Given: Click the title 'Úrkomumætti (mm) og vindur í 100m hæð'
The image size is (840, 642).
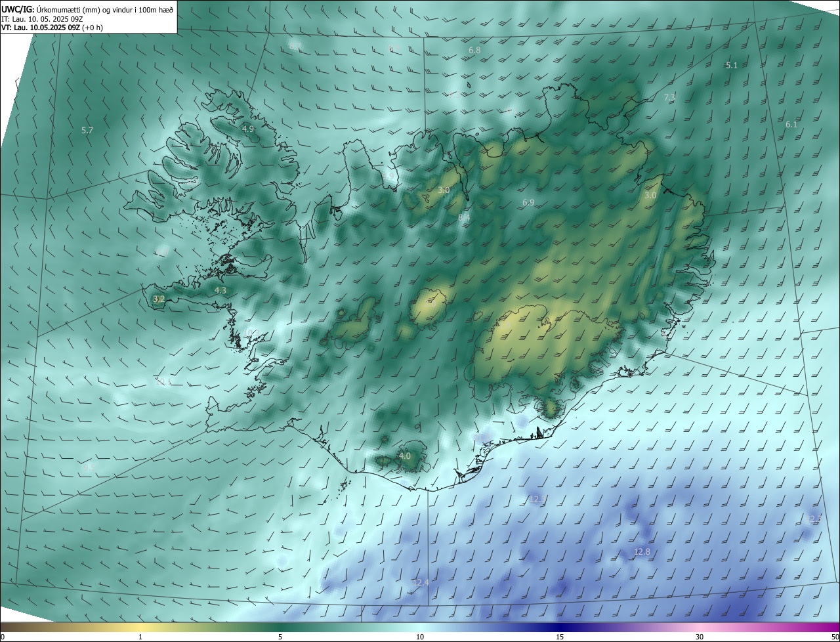Looking at the screenshot, I should pos(104,10).
